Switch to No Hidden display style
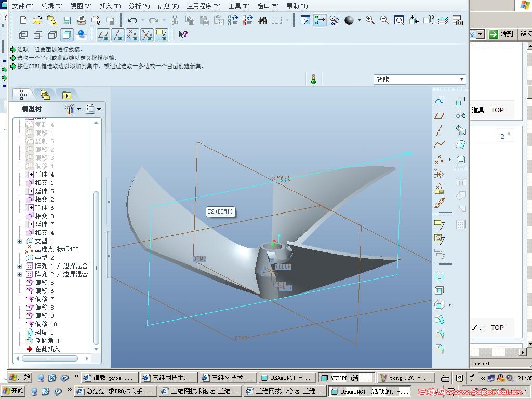 click(x=52, y=35)
